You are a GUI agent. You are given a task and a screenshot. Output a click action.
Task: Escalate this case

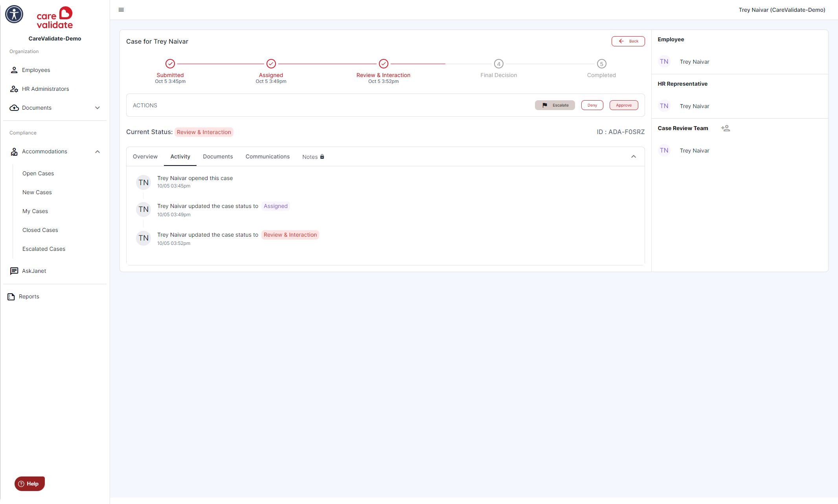555,105
